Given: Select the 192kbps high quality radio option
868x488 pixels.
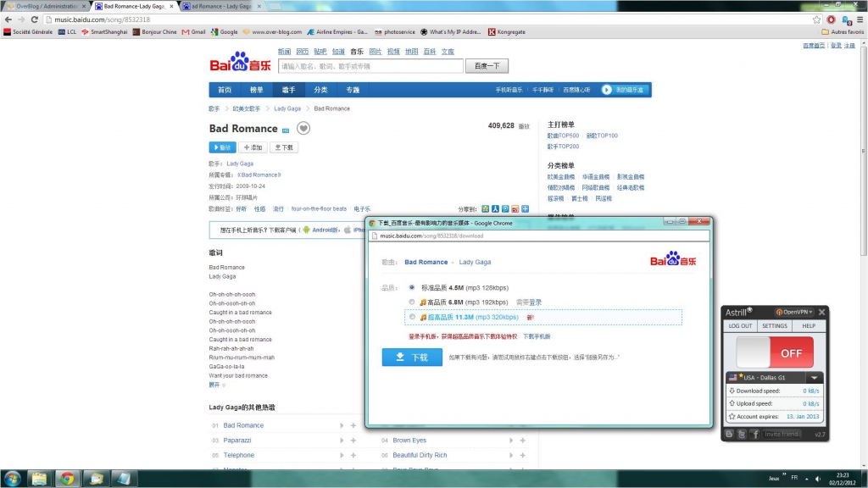Looking at the screenshot, I should 412,302.
